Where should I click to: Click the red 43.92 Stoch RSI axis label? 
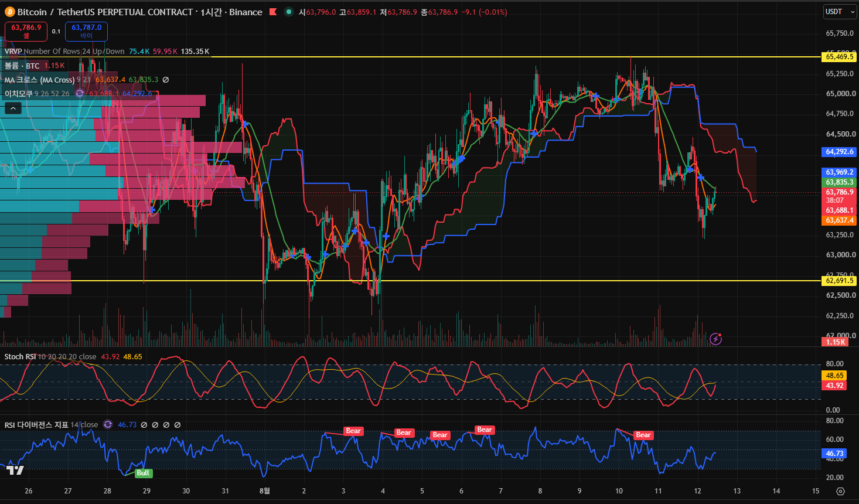(835, 386)
